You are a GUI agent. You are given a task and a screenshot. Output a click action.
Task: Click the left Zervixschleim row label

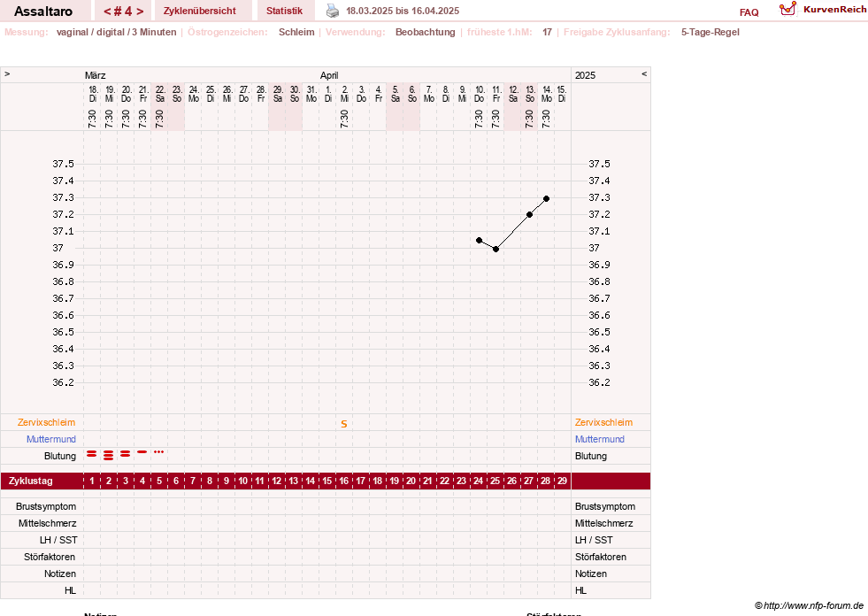47,422
